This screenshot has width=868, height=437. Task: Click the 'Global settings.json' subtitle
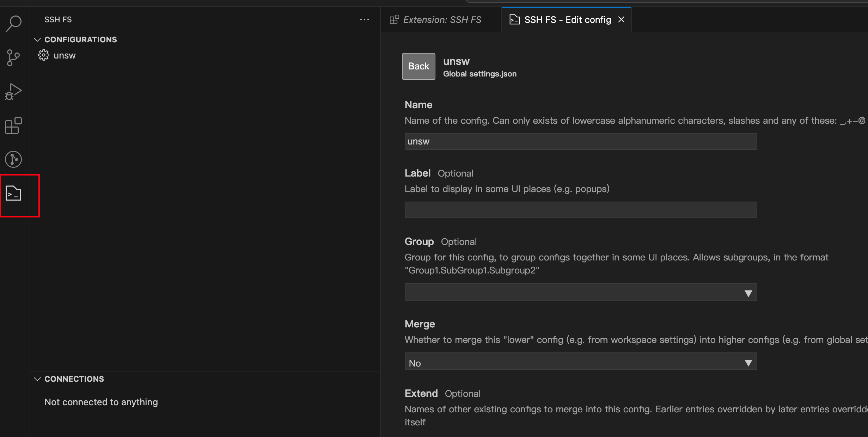coord(480,74)
